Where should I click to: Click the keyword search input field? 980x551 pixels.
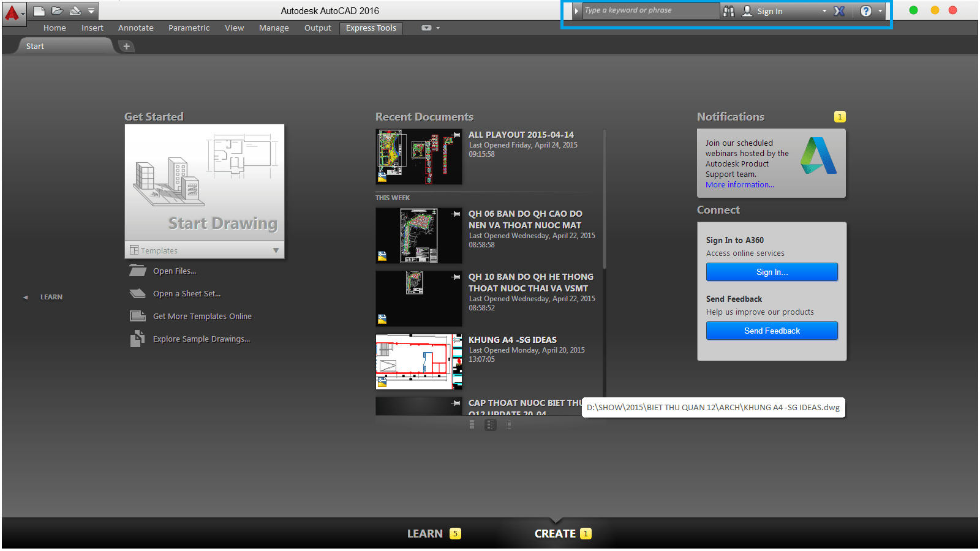(x=650, y=10)
